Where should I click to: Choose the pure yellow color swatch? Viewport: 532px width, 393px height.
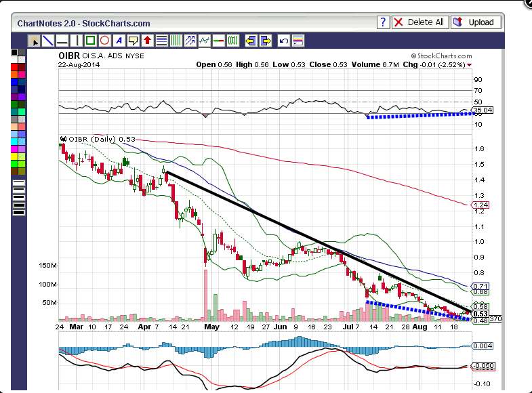(14, 157)
